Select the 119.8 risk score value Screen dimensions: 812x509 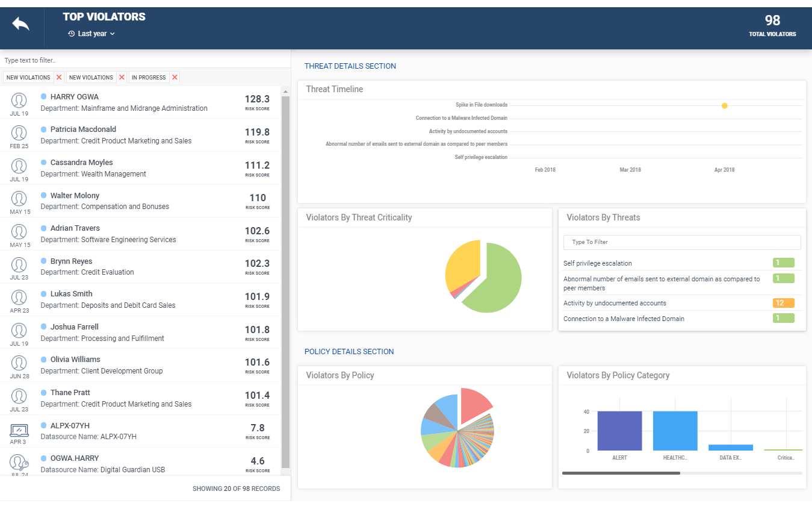pyautogui.click(x=257, y=133)
